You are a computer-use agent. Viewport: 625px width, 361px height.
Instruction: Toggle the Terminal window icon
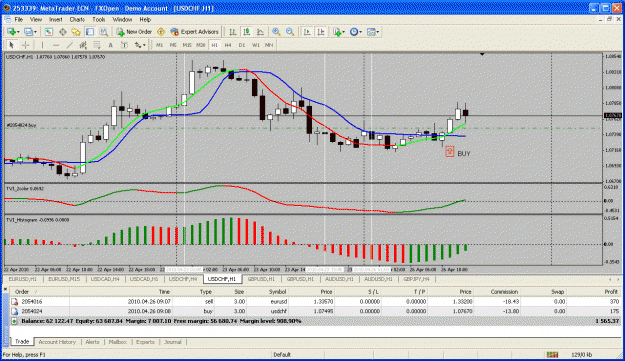tap(90, 32)
